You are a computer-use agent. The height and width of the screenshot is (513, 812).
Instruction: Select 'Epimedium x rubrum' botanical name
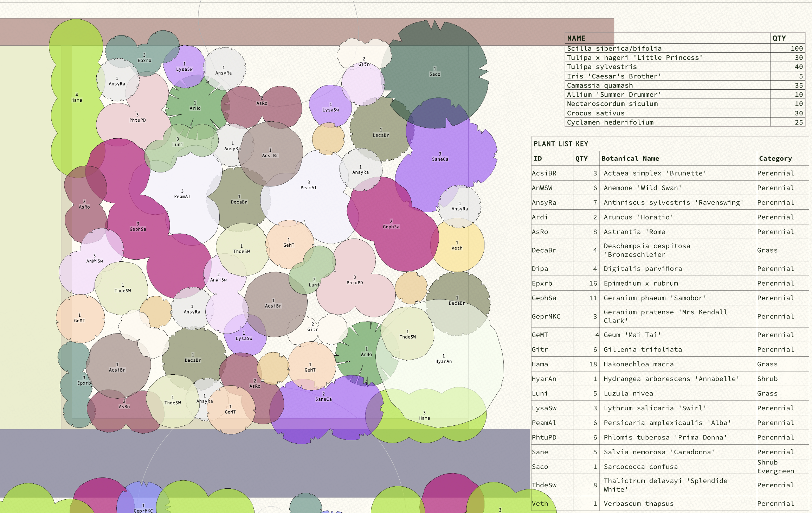pyautogui.click(x=640, y=284)
